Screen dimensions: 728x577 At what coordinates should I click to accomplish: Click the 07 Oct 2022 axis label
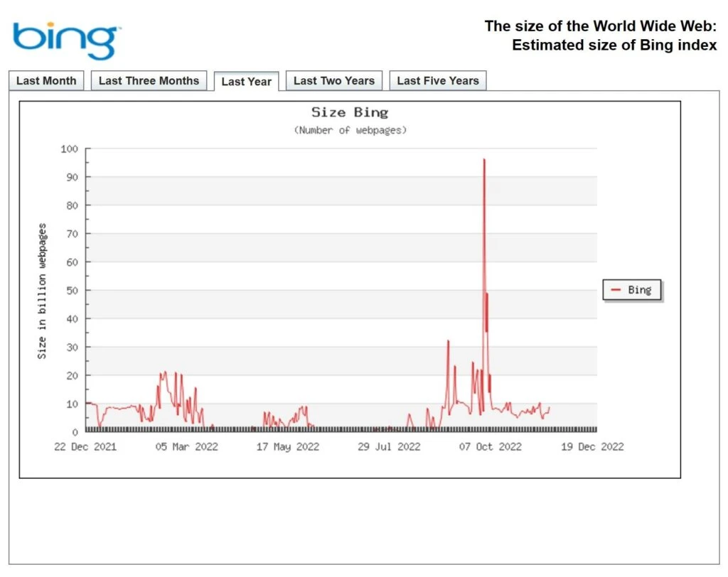pos(491,446)
